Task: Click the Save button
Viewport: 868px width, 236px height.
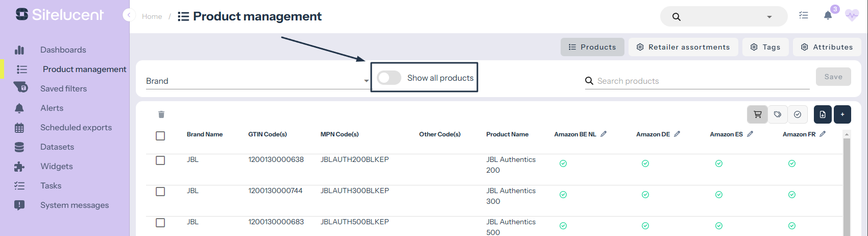Action: tap(833, 77)
